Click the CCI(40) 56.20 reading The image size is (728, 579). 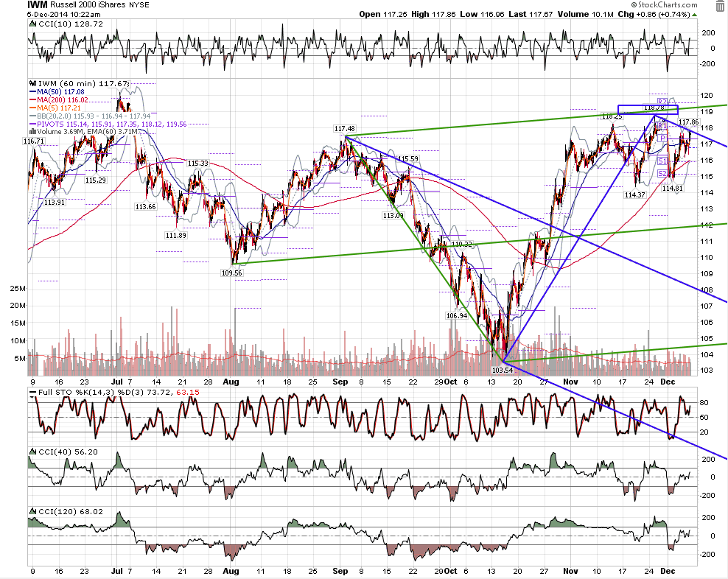pyautogui.click(x=69, y=452)
